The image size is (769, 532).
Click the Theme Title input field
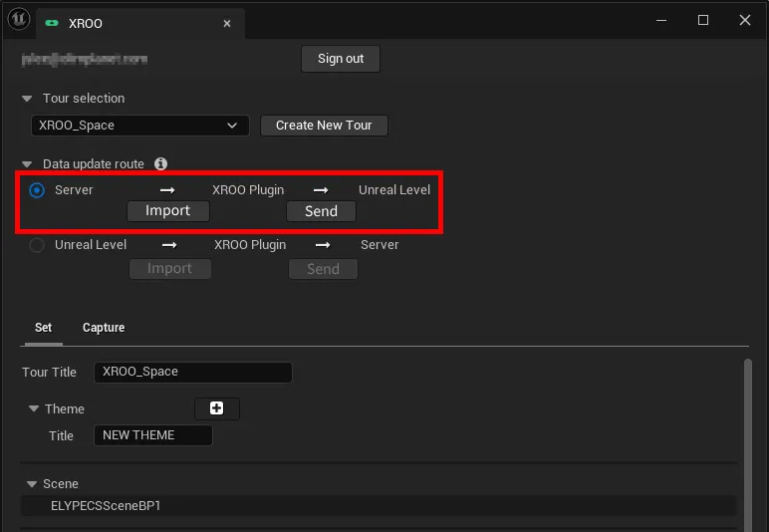pos(153,435)
